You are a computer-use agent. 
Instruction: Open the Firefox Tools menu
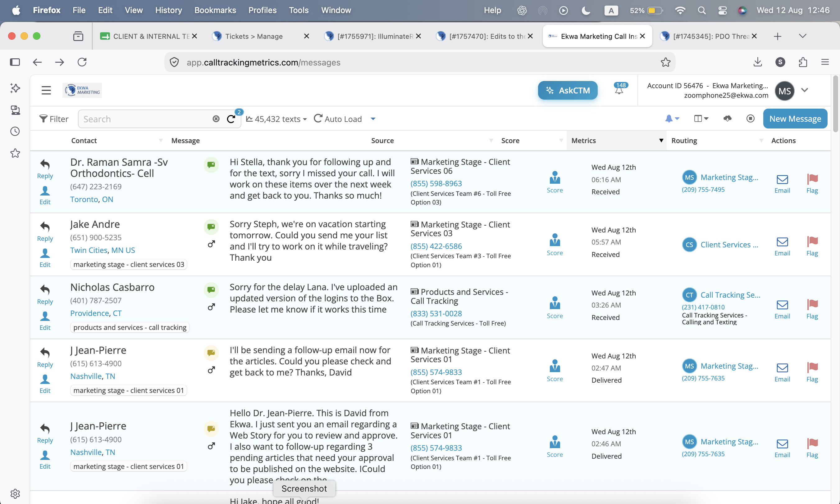coord(299,10)
